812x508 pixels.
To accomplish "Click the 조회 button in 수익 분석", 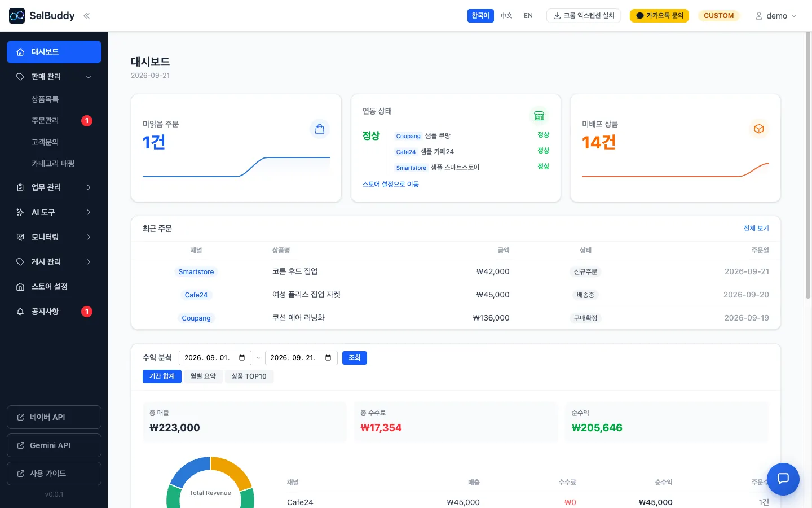I will (355, 358).
